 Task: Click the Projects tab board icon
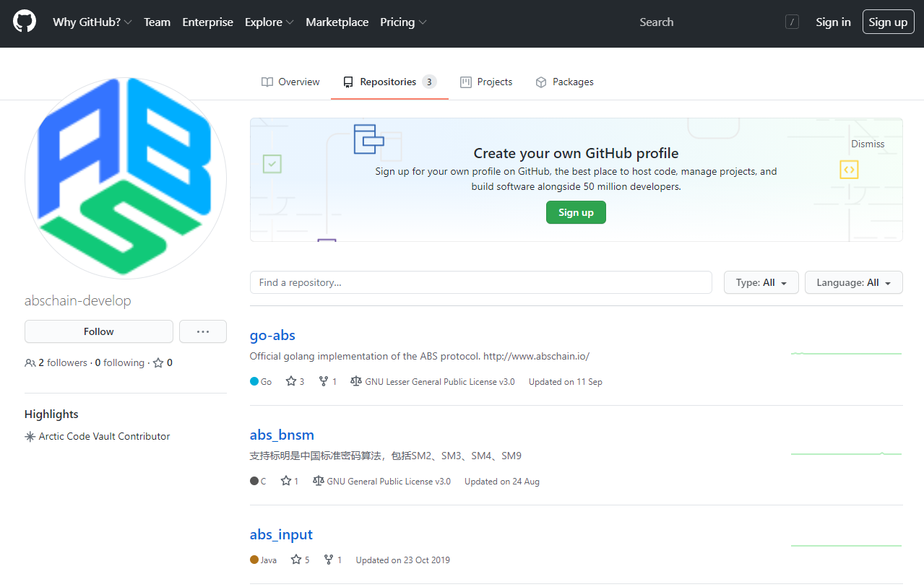pos(466,82)
